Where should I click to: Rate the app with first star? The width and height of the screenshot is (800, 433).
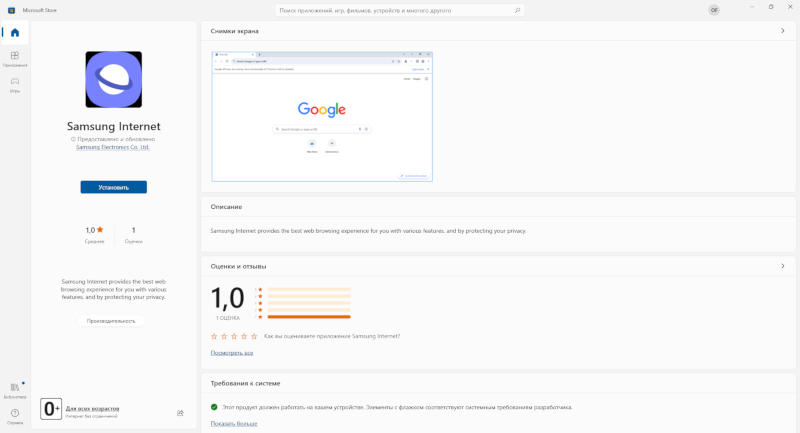(214, 336)
